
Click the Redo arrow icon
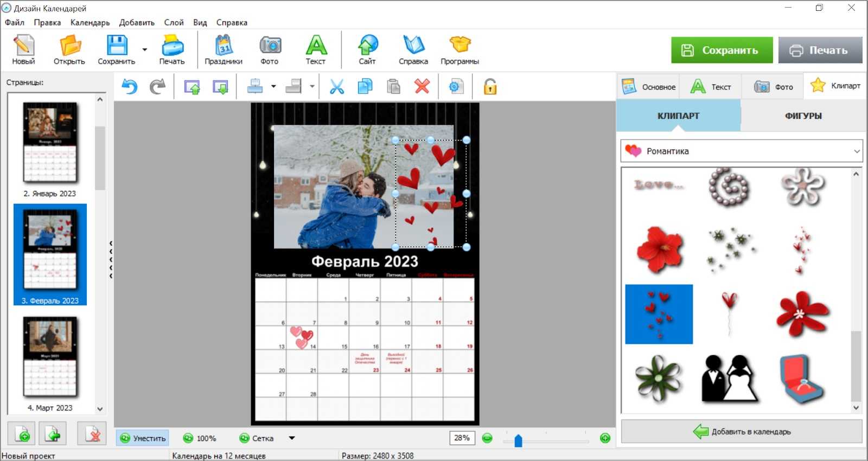pyautogui.click(x=157, y=87)
